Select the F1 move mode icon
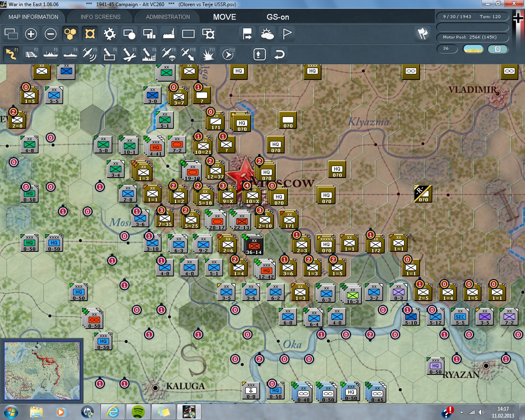The height and width of the screenshot is (420, 525). (11, 54)
